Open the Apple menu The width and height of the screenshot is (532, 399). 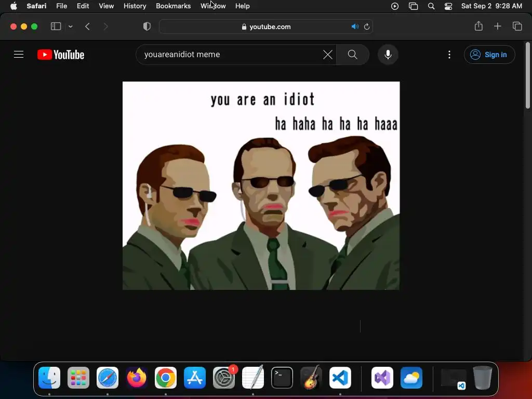[x=14, y=6]
